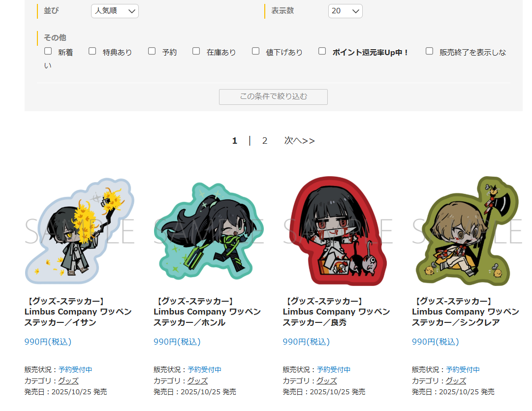
Task: Click the 次へ>> pagination link
Action: tap(299, 141)
